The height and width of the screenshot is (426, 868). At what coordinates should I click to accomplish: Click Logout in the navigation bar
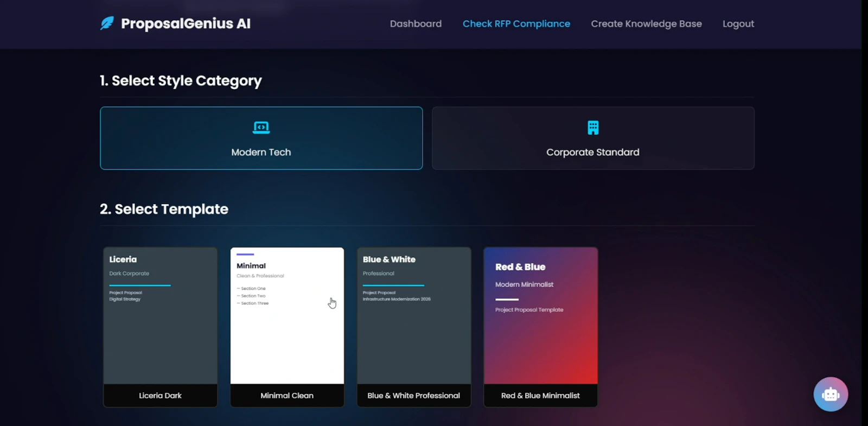tap(738, 24)
